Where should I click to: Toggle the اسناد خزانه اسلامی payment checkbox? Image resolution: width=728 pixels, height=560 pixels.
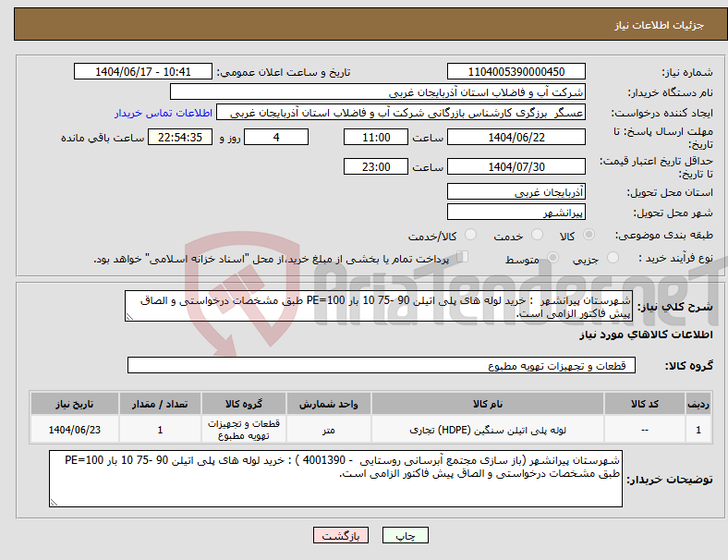[x=463, y=257]
